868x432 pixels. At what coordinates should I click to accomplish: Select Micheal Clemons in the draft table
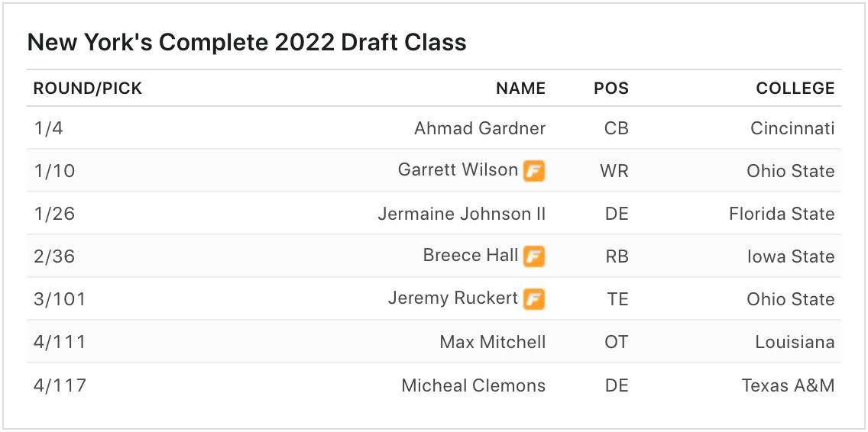[474, 385]
